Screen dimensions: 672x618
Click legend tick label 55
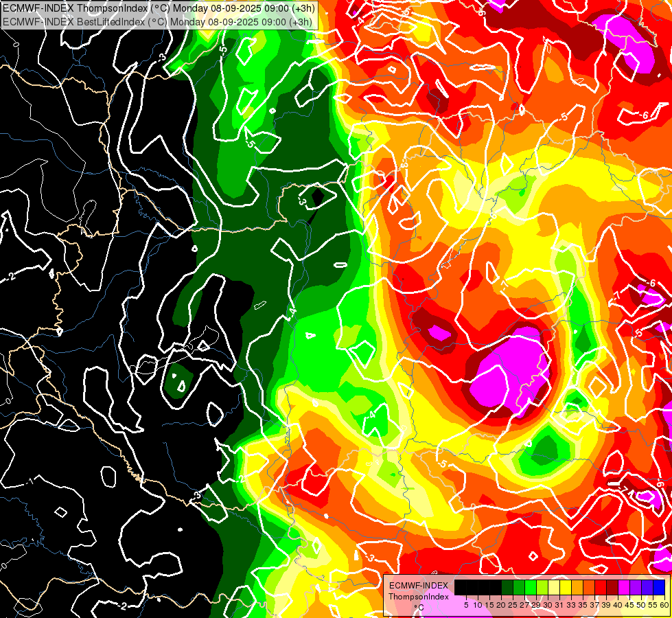(653, 605)
